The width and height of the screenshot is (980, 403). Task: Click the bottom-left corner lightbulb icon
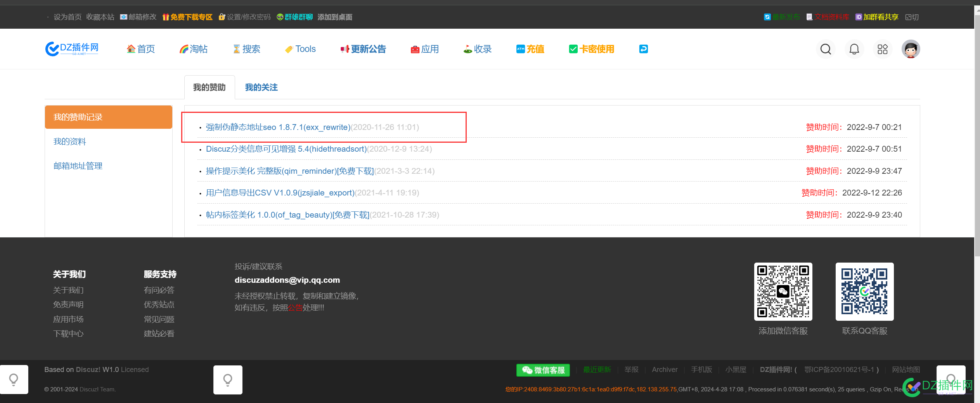pyautogui.click(x=14, y=380)
